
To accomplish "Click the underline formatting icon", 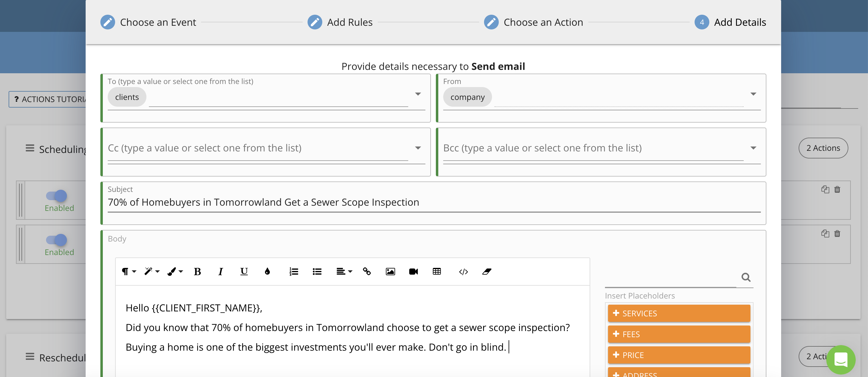I will 244,271.
